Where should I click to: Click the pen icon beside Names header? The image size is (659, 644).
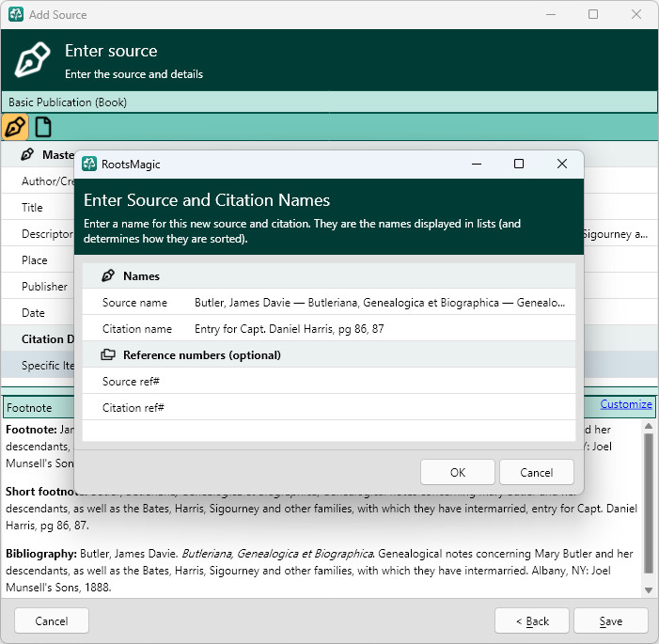[x=108, y=275]
